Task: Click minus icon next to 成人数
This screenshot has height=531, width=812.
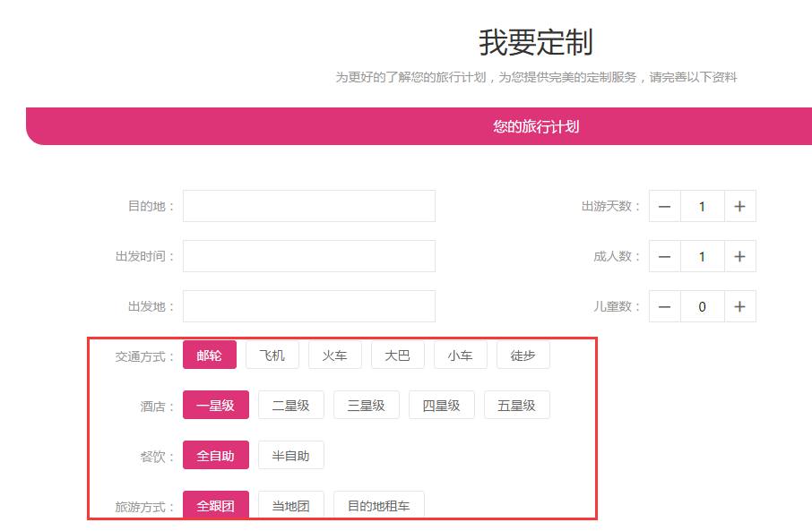Action: click(664, 256)
